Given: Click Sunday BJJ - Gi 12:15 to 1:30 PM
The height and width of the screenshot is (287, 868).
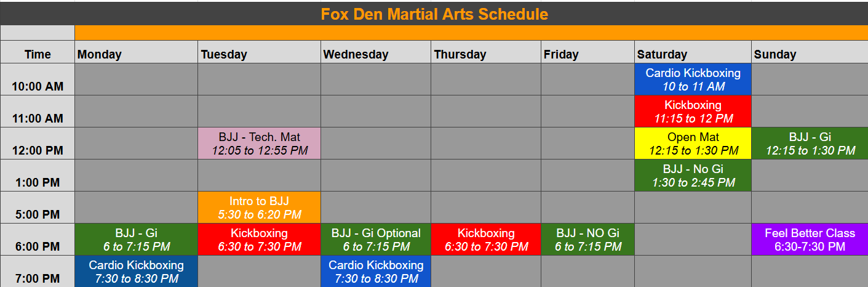Looking at the screenshot, I should click(x=810, y=143).
